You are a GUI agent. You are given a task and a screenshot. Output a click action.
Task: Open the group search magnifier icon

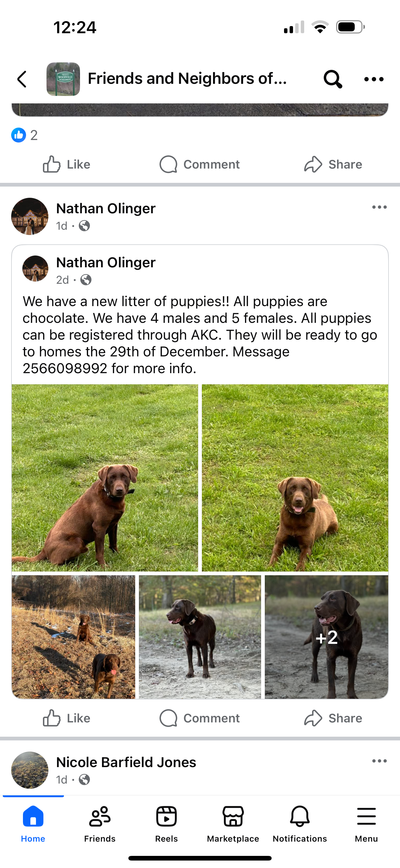[333, 79]
